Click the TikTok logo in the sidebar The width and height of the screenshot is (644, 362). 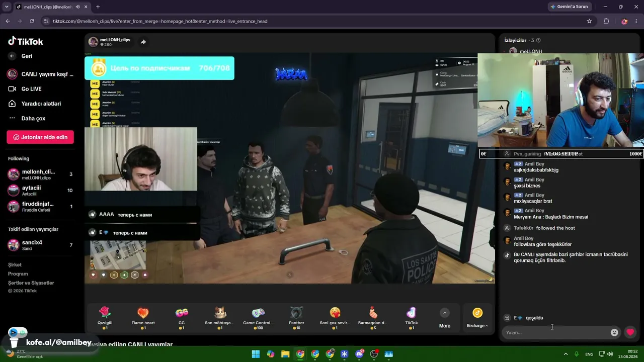click(26, 41)
